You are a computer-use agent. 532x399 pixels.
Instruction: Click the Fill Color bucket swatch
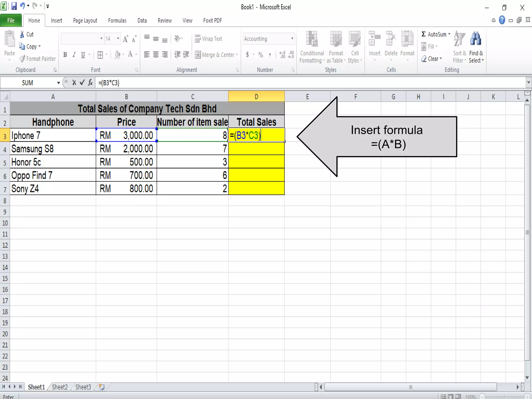(117, 55)
